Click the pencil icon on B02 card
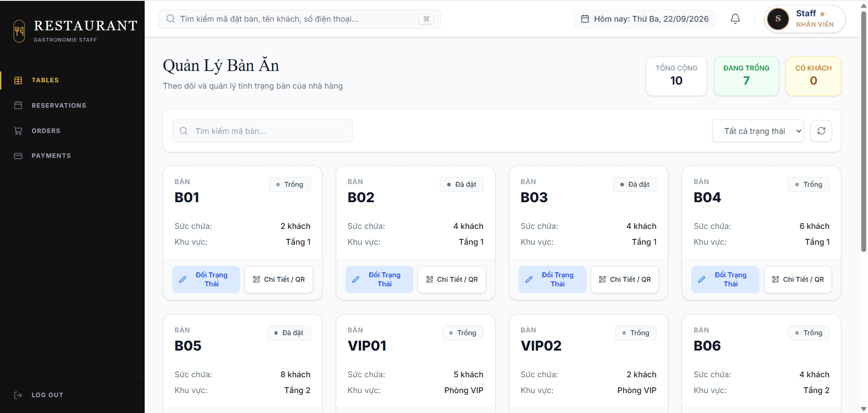Viewport: 868px width, 413px height. (x=356, y=280)
